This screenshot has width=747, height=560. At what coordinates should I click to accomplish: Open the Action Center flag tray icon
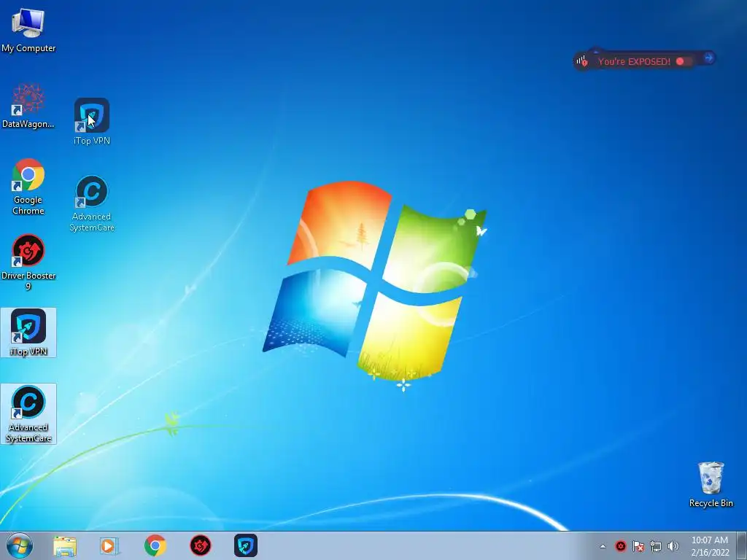pyautogui.click(x=638, y=546)
